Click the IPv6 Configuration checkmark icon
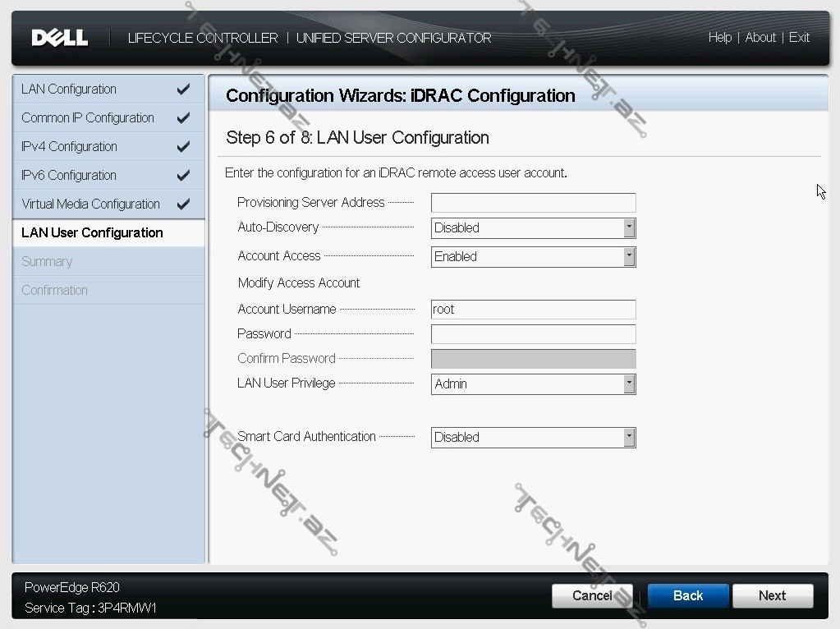 183,175
